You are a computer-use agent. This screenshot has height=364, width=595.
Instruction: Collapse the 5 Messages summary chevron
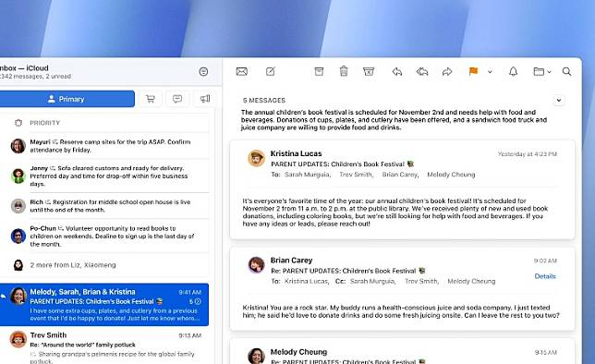tap(559, 100)
